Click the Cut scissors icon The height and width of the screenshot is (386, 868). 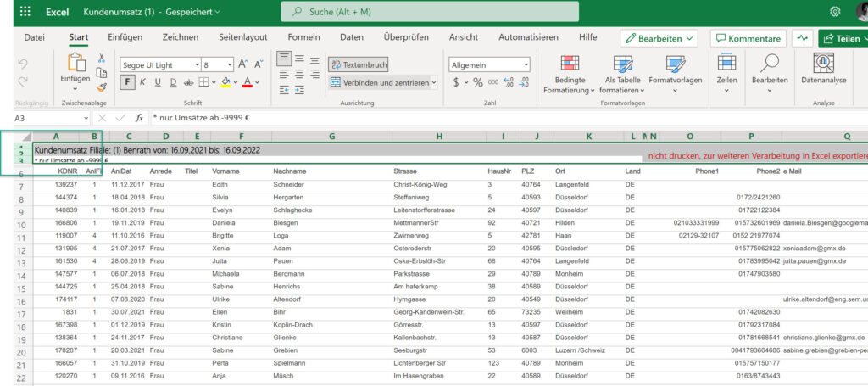click(x=102, y=58)
